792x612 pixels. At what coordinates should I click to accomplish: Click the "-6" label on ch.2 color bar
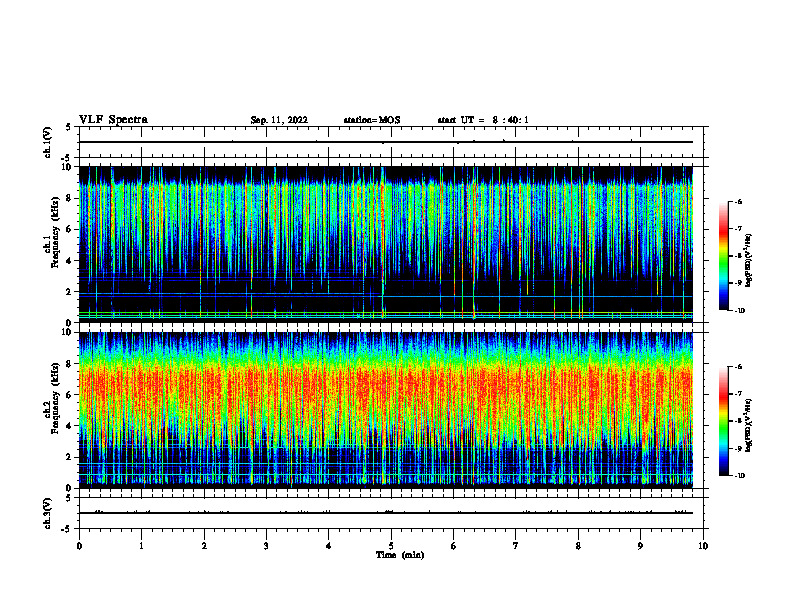739,367
